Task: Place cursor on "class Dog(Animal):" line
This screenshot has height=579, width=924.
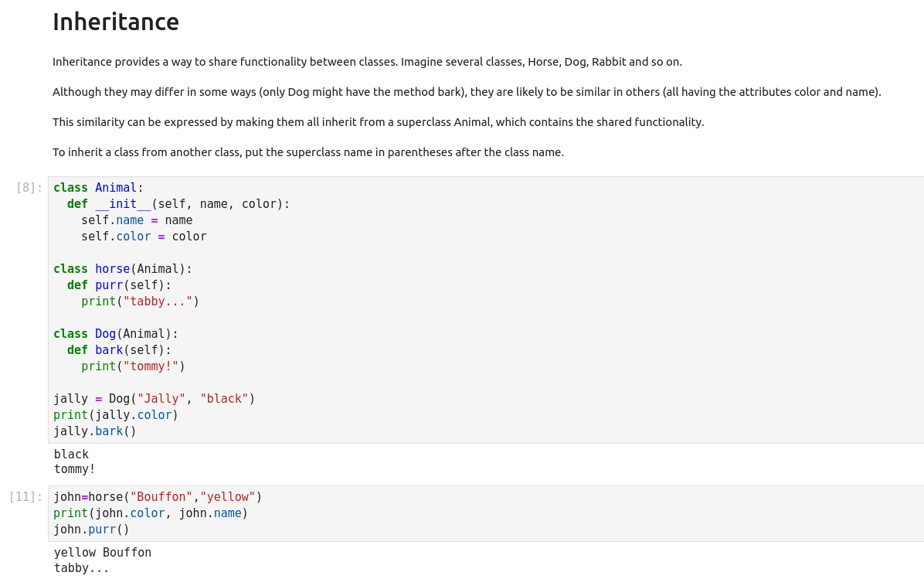Action: (x=115, y=334)
